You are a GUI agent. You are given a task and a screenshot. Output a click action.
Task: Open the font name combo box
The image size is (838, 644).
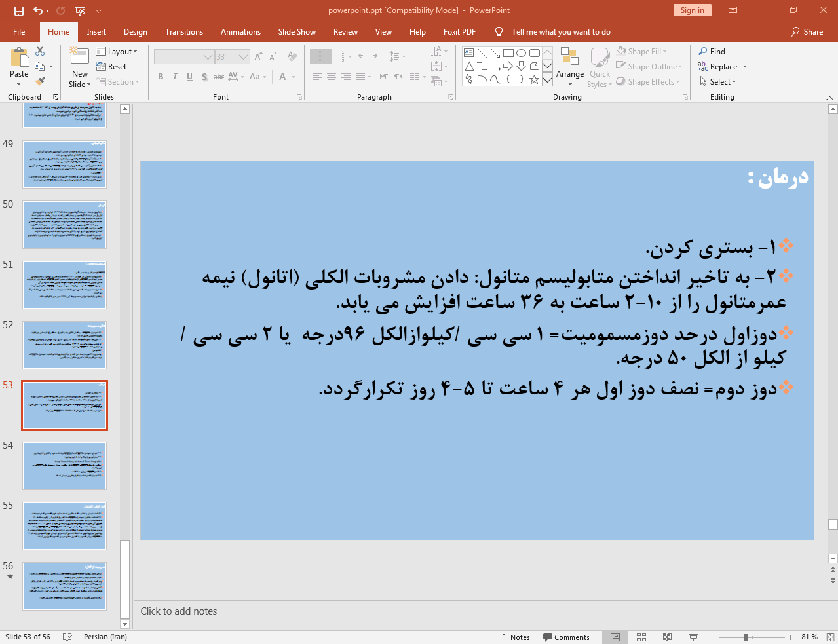click(x=183, y=57)
